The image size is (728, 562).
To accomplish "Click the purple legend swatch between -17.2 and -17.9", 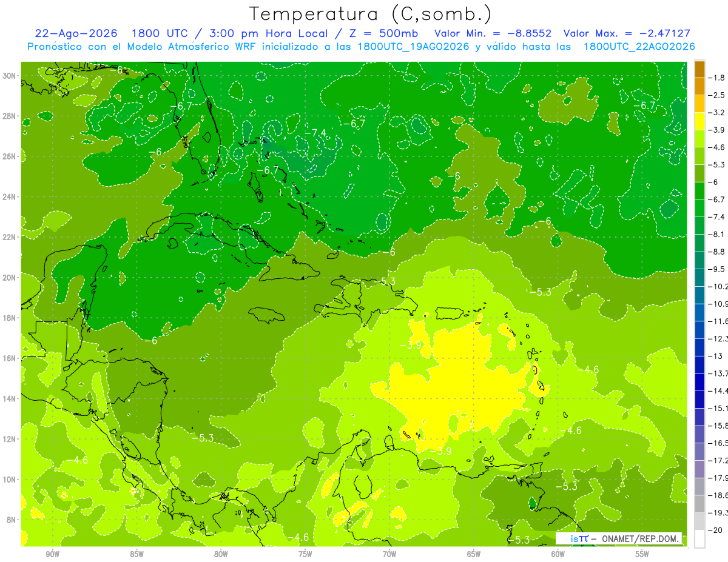I will tap(699, 469).
